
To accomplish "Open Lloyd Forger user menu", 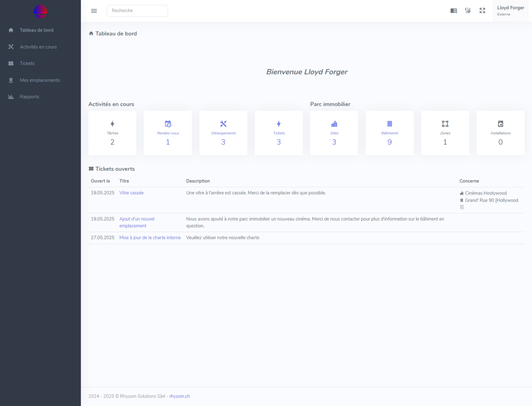I will click(510, 11).
